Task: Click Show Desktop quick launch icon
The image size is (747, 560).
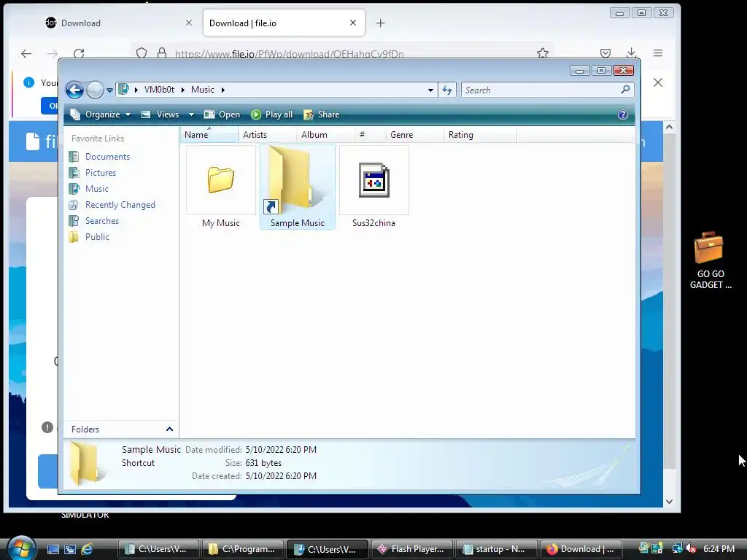Action: tap(53, 549)
